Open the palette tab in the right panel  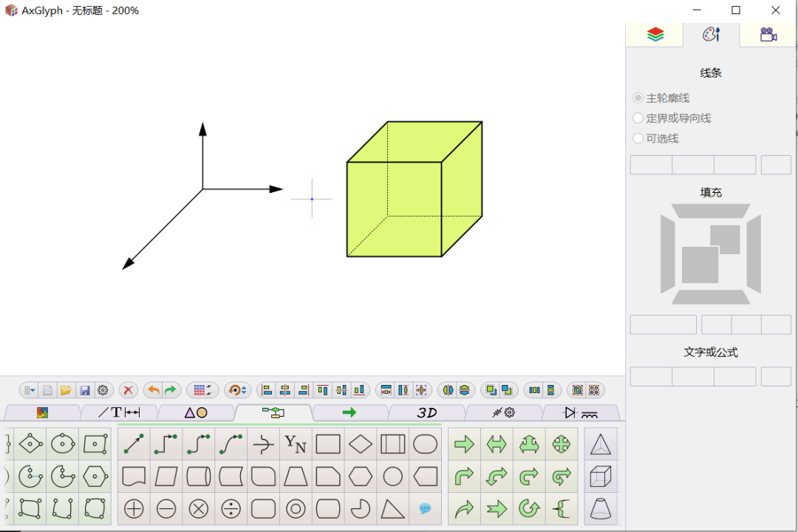coord(711,34)
